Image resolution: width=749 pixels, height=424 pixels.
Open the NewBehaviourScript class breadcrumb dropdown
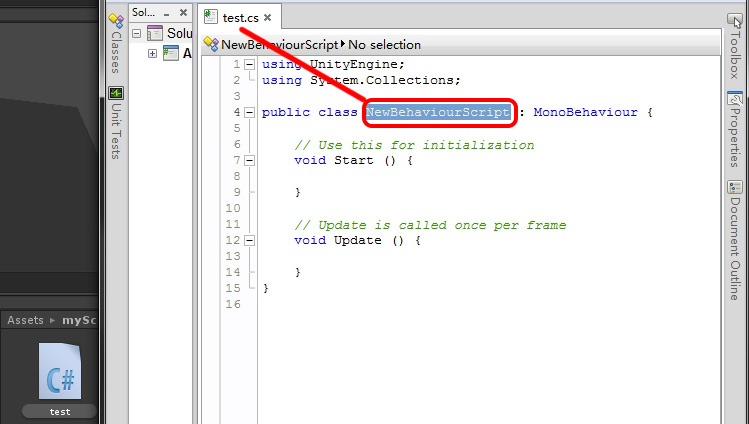(x=279, y=44)
